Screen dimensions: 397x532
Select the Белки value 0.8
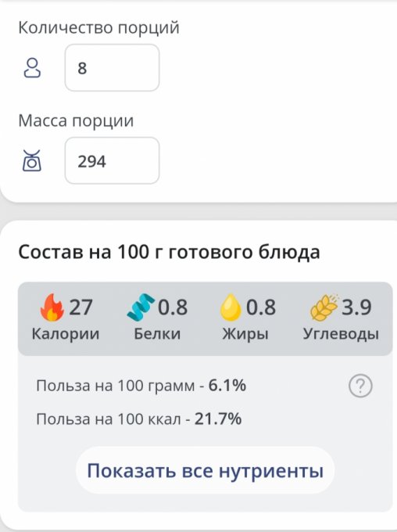pos(173,307)
